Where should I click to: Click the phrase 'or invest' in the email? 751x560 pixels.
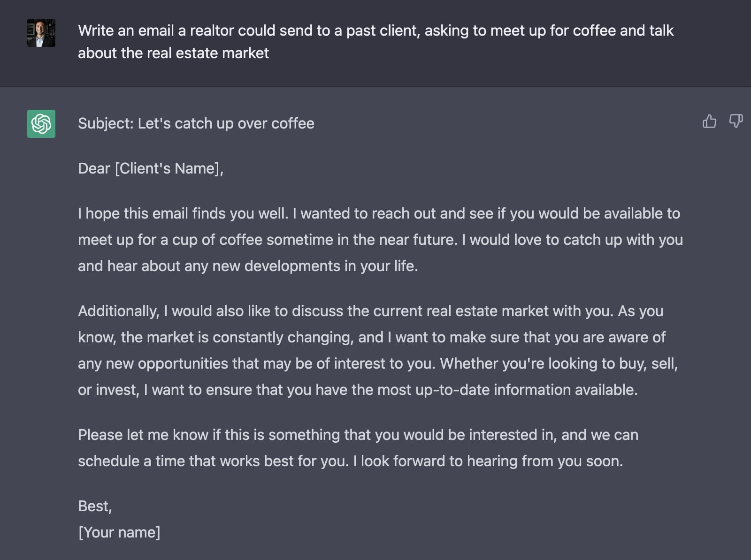107,390
